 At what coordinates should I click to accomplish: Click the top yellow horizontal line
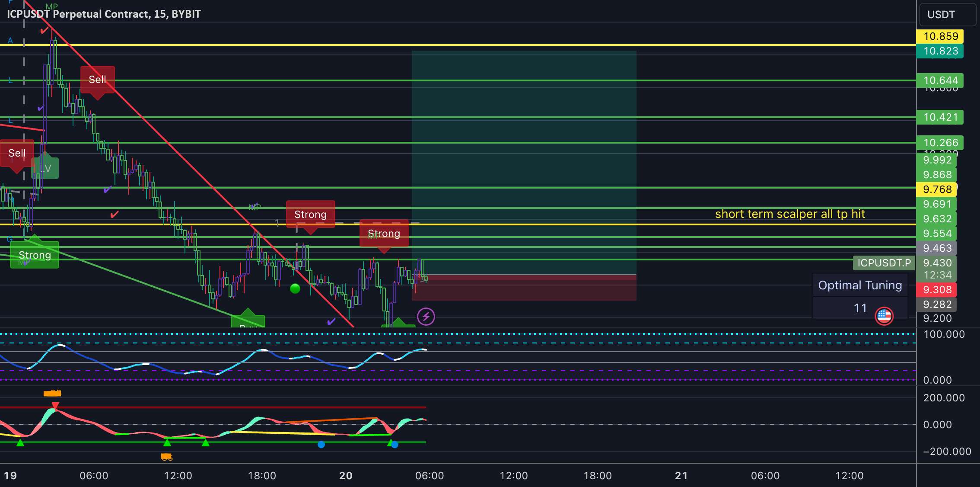pos(458,45)
